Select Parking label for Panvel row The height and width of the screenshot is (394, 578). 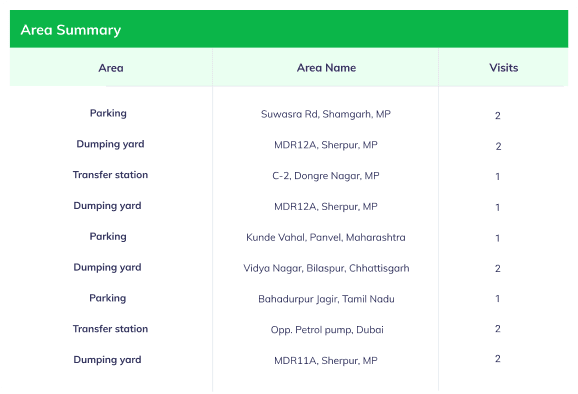(108, 237)
